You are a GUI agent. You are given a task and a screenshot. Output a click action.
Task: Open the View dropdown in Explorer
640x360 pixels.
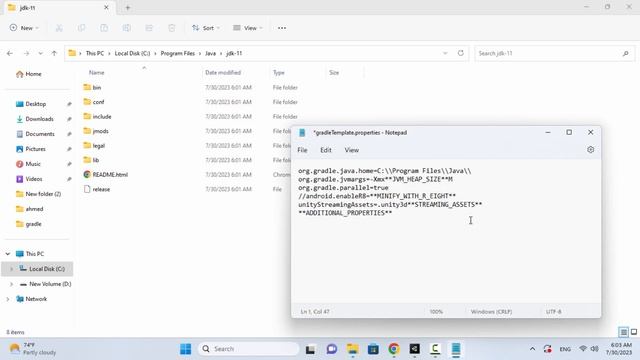[x=248, y=28]
